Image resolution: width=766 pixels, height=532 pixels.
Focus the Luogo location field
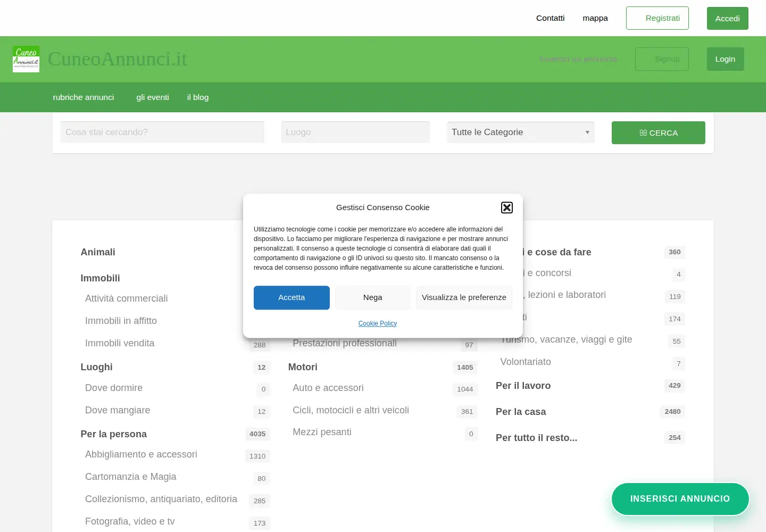(355, 132)
